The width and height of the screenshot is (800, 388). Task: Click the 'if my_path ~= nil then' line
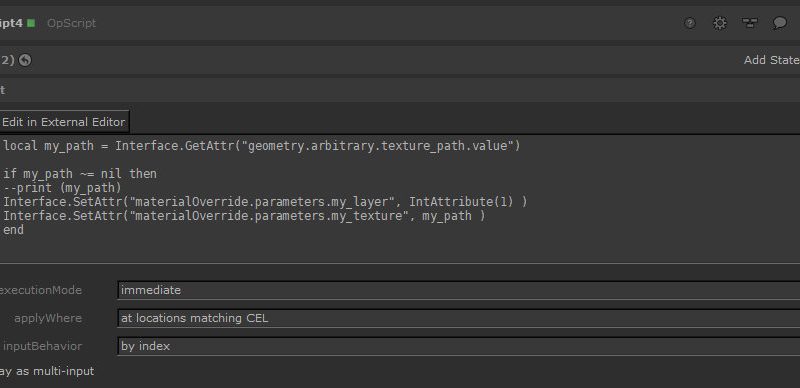pyautogui.click(x=80, y=174)
